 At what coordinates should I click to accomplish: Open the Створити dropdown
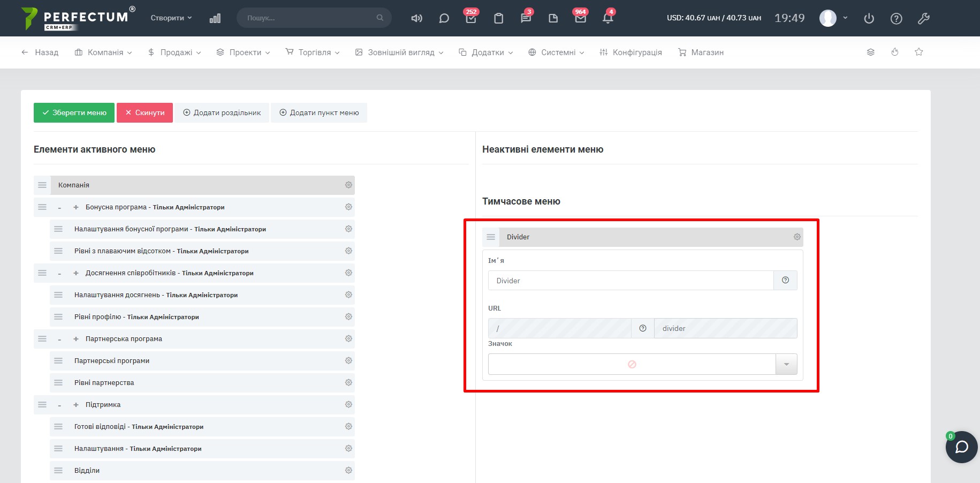pyautogui.click(x=171, y=18)
